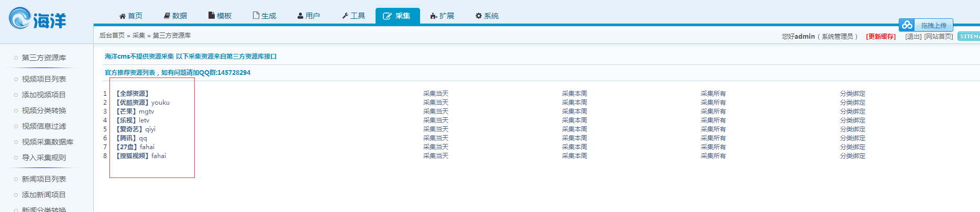Image resolution: width=980 pixels, height=212 pixels.
Task: Open the 模板 tab with the file icon
Action: click(x=220, y=16)
